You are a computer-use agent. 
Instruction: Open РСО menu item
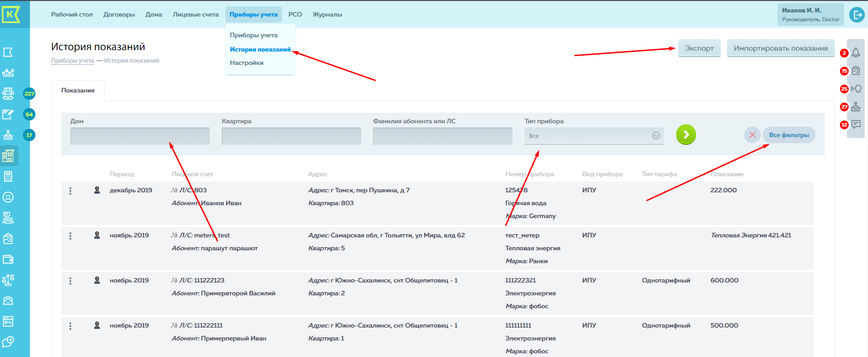(x=295, y=14)
